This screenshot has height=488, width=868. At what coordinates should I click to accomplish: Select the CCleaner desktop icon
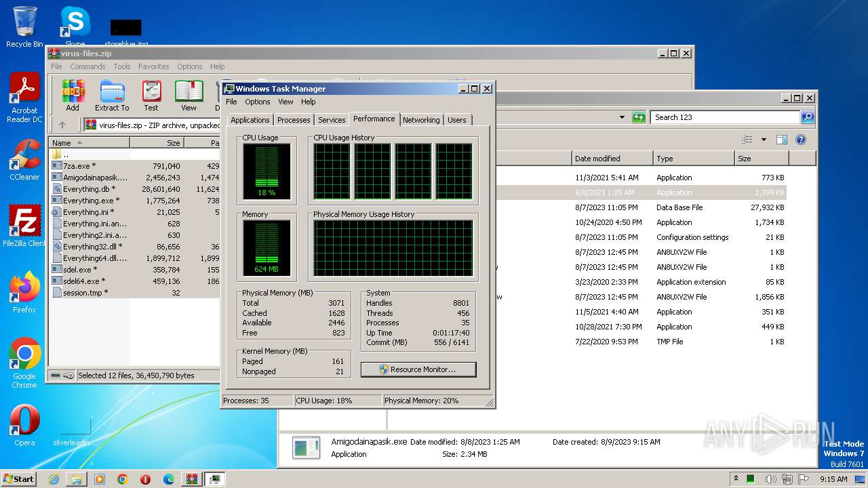pos(24,160)
